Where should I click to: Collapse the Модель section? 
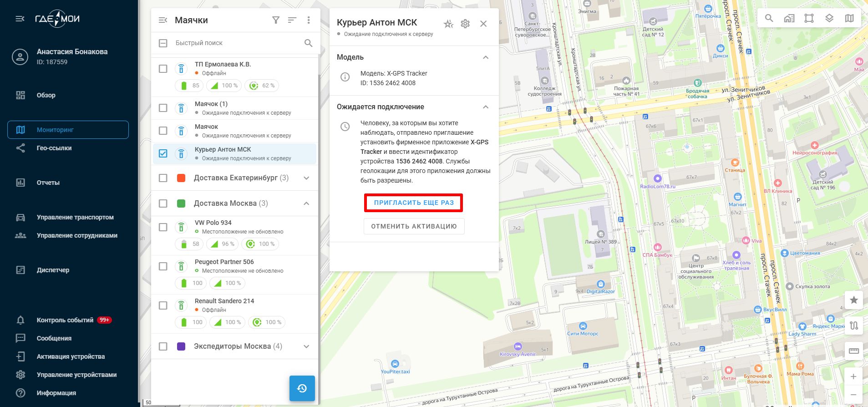coord(486,57)
